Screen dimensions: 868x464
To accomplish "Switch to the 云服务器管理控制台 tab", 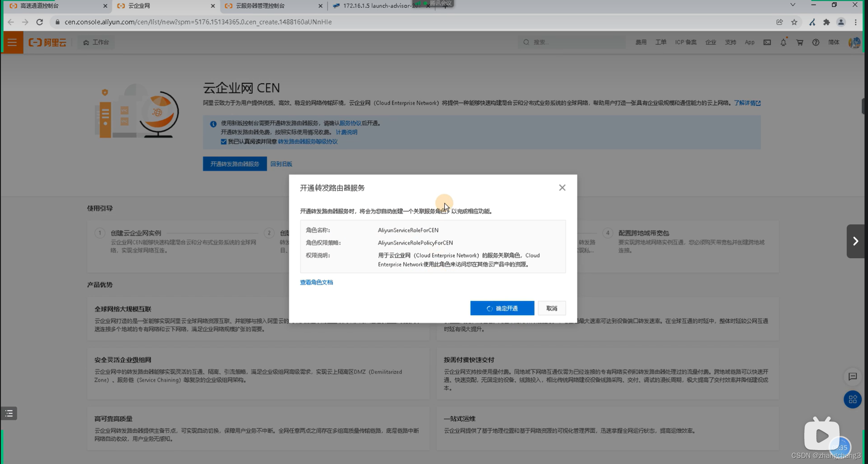I will tap(256, 6).
